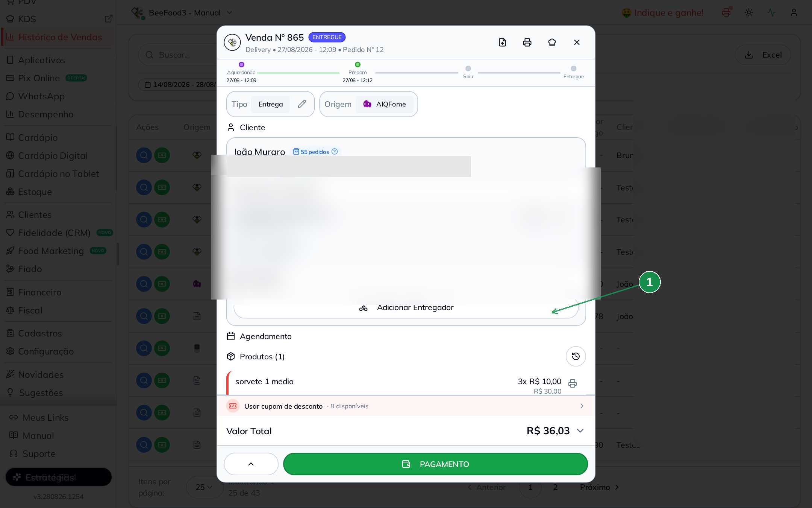
Task: Go to page 2 of sales
Action: point(555,487)
